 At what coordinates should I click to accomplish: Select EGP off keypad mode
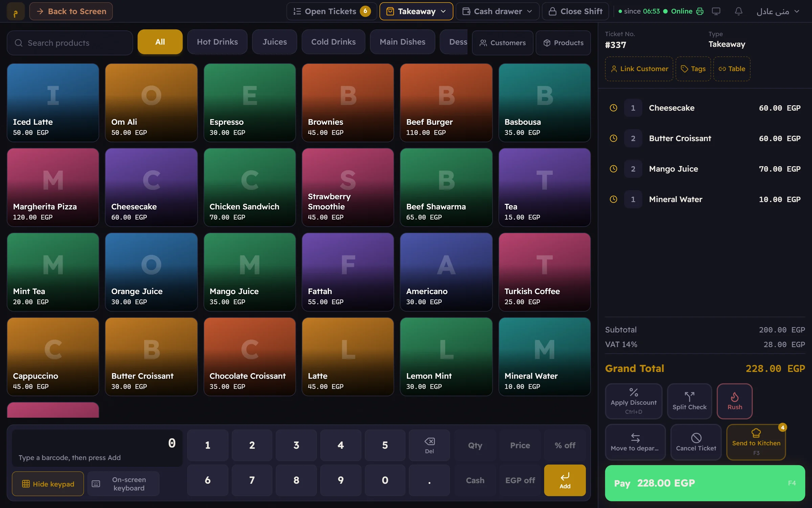tap(520, 480)
